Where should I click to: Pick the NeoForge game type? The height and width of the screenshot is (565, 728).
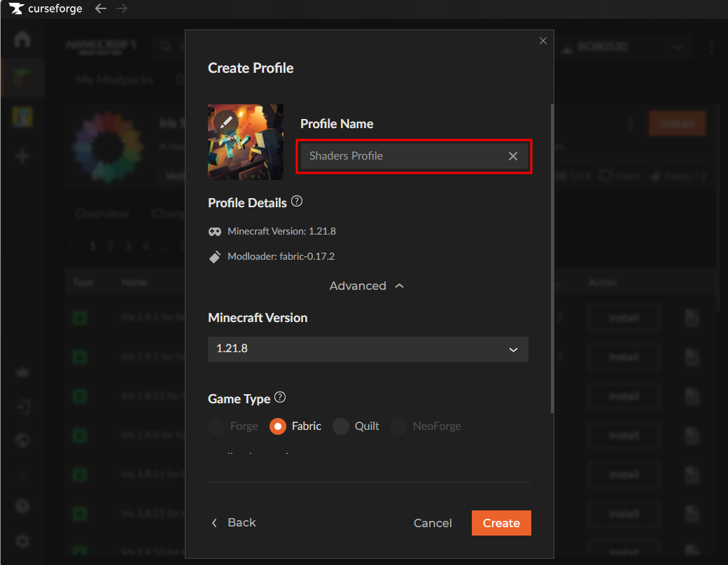[426, 426]
